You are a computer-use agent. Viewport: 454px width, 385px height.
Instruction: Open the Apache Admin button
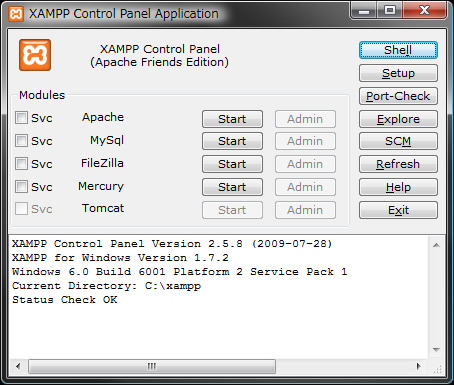(x=305, y=119)
